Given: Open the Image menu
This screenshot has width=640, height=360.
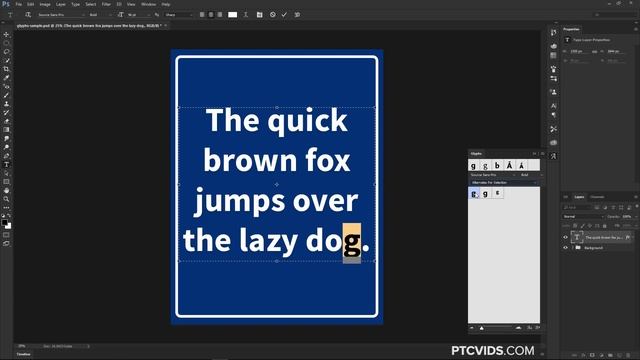Looking at the screenshot, I should point(45,4).
